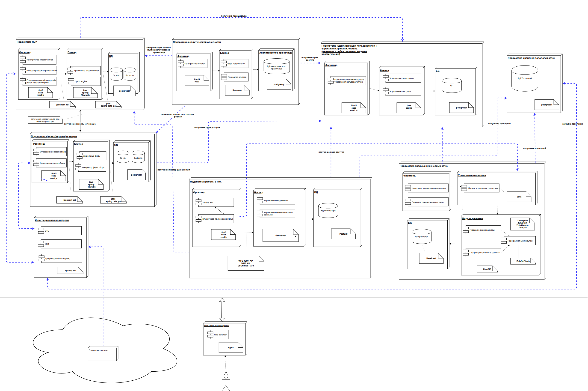Click the Управление доступом component

pyautogui.click(x=401, y=92)
